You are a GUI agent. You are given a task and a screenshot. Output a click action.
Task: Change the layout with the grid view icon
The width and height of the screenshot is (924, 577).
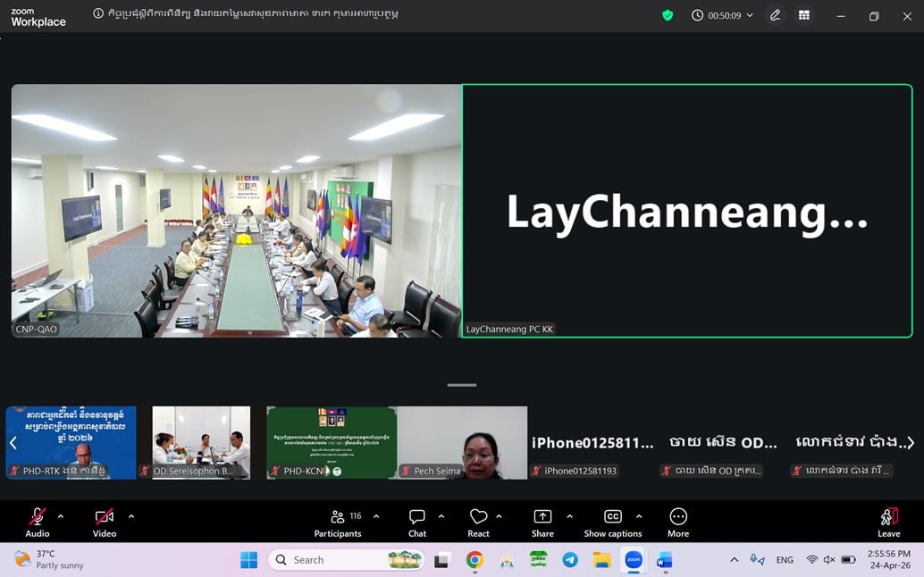click(x=803, y=15)
